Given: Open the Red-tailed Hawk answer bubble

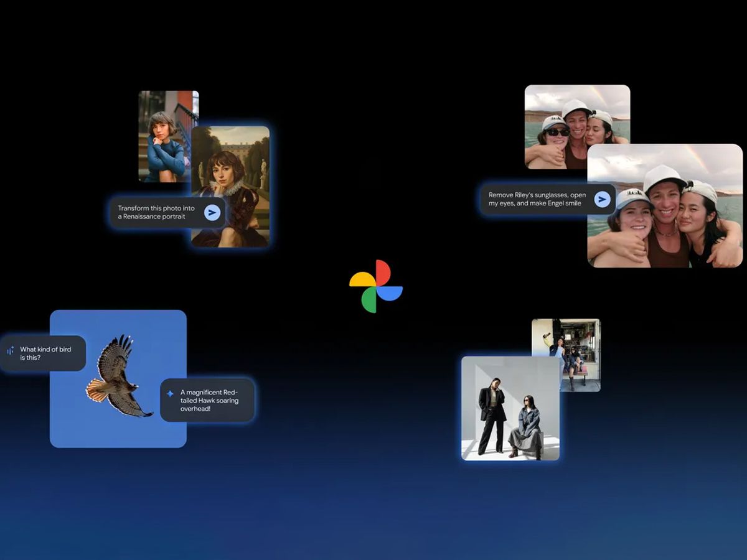Looking at the screenshot, I should pos(207,401).
